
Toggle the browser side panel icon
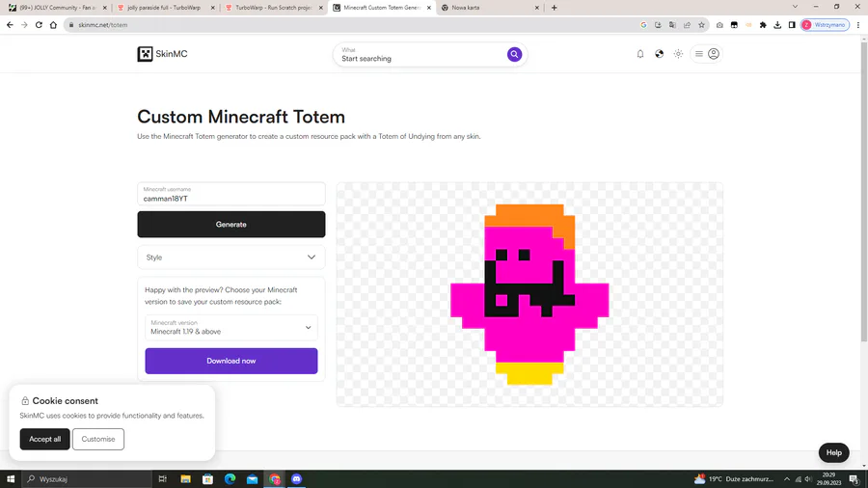click(x=792, y=25)
